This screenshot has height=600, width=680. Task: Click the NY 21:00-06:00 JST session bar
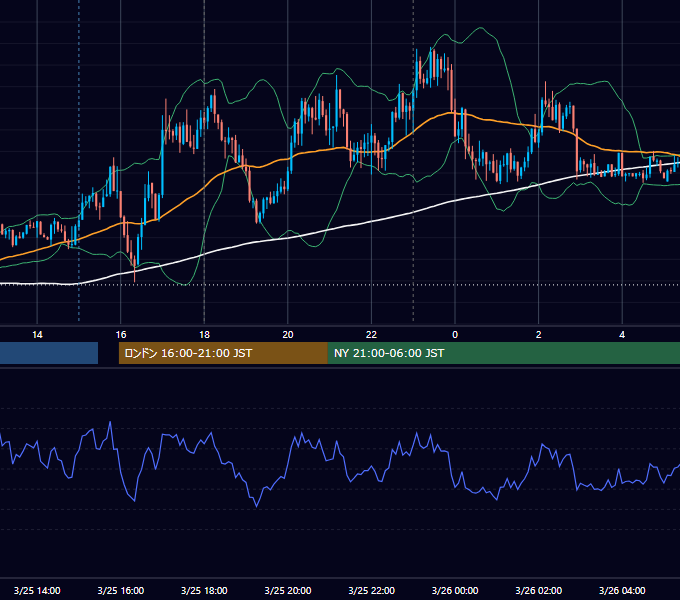pos(503,353)
